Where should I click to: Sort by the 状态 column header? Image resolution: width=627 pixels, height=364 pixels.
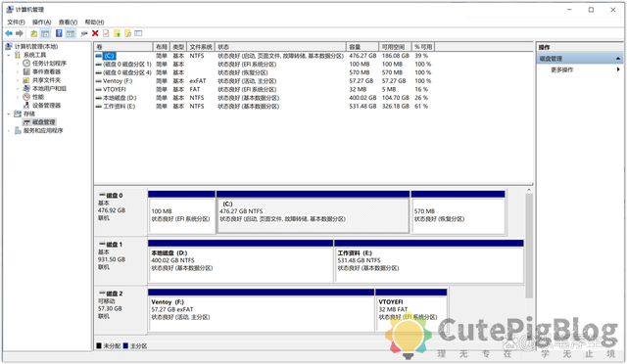point(280,47)
